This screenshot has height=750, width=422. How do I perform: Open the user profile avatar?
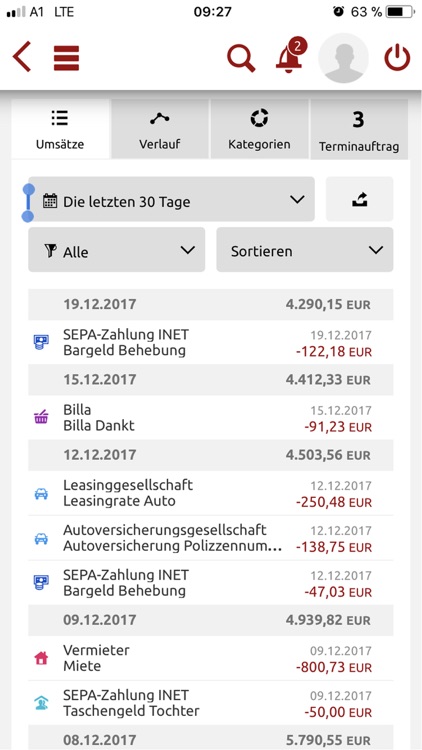coord(344,58)
